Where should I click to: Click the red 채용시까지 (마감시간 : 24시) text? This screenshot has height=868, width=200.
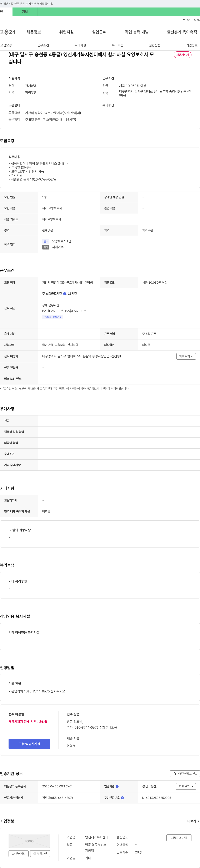[x=28, y=721]
